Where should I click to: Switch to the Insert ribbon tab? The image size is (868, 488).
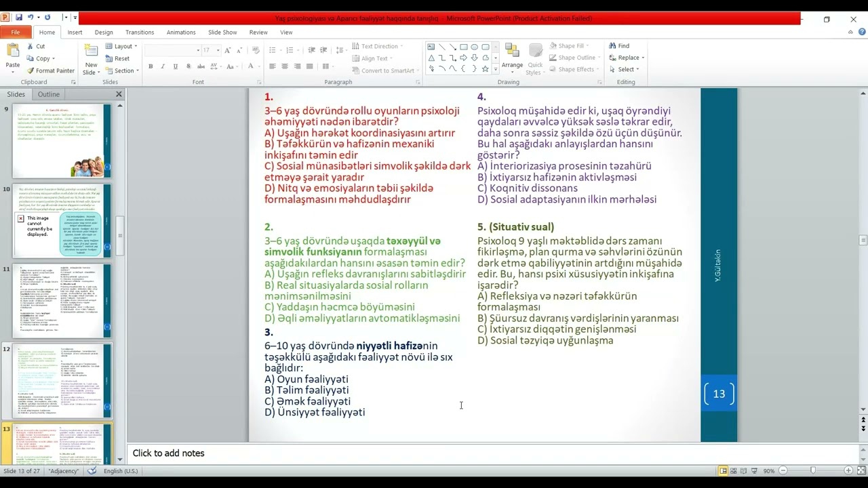(x=75, y=32)
